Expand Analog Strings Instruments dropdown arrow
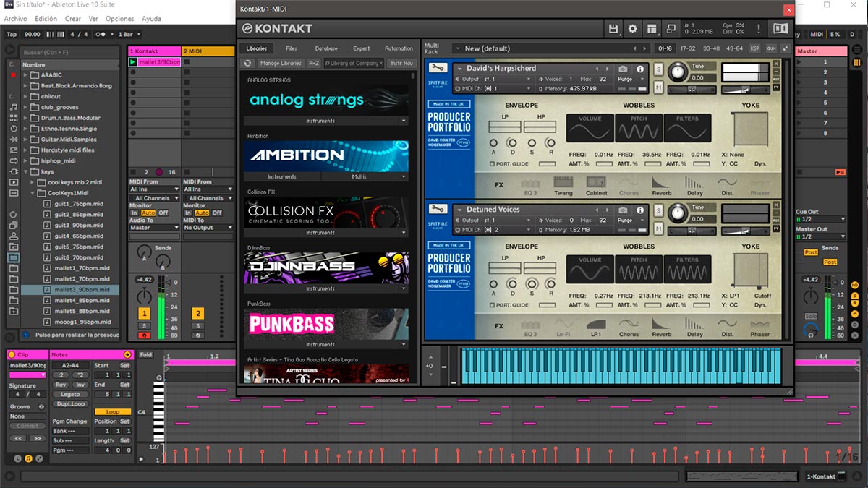The width and height of the screenshot is (868, 488). (x=403, y=121)
